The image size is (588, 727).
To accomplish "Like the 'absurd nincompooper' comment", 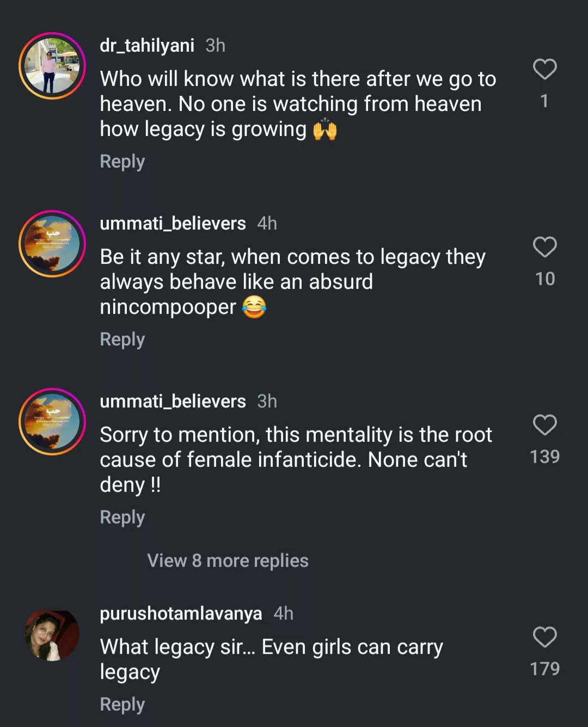I will pos(544,248).
